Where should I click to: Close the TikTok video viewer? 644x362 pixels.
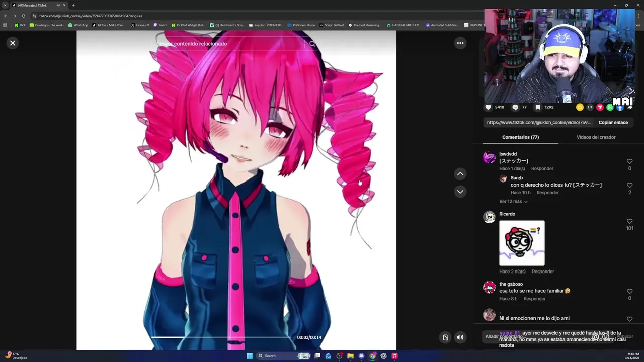tap(13, 43)
